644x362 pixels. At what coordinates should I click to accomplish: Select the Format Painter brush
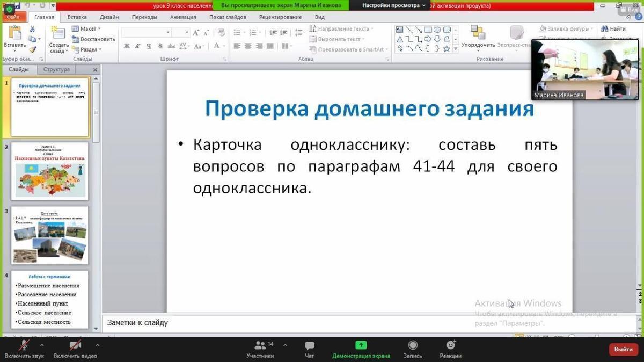33,49
